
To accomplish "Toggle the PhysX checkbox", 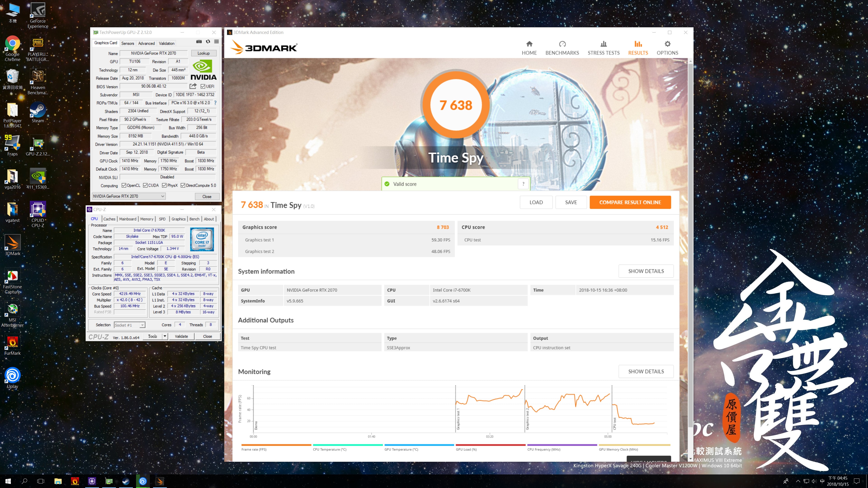I will (164, 185).
